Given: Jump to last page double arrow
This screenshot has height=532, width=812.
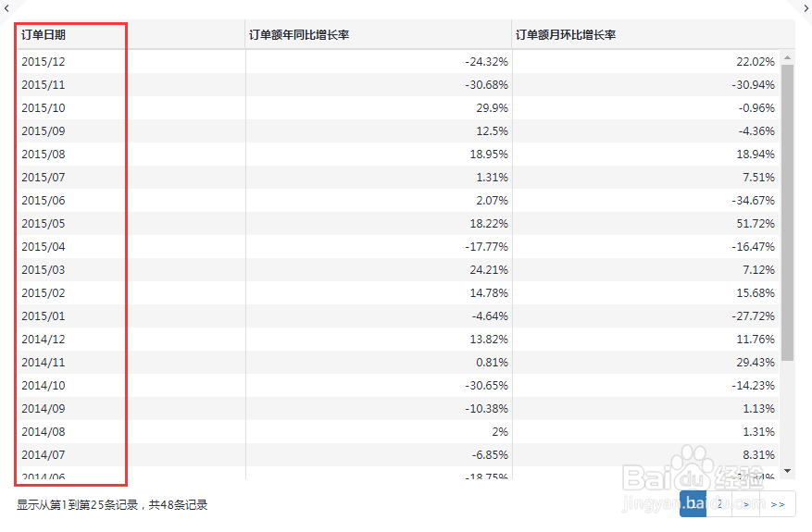Looking at the screenshot, I should 778,504.
